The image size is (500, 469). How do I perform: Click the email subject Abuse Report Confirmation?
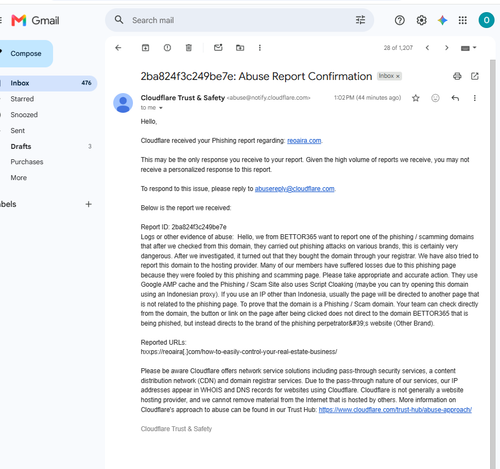256,76
